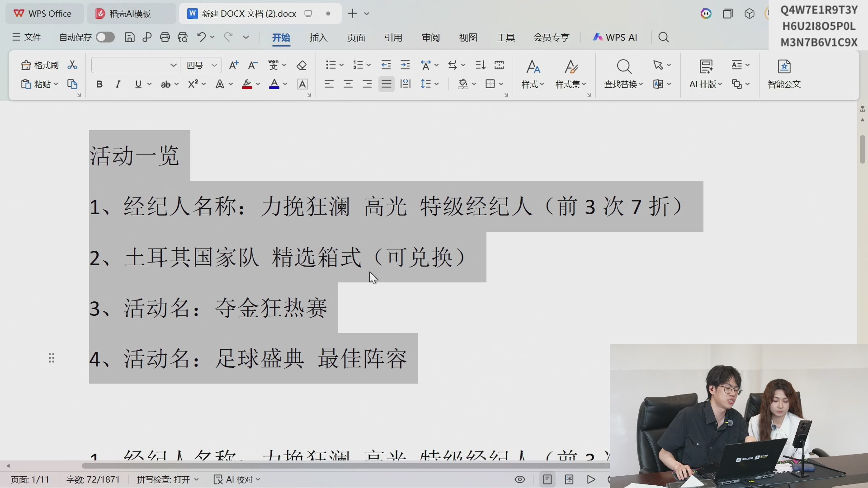Switch to the 插入 ribbon tab
Viewport: 868px width, 488px height.
pyautogui.click(x=318, y=38)
